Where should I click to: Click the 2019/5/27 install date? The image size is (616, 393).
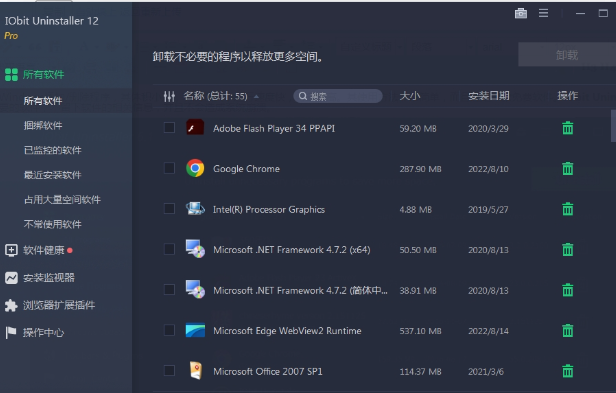point(488,209)
